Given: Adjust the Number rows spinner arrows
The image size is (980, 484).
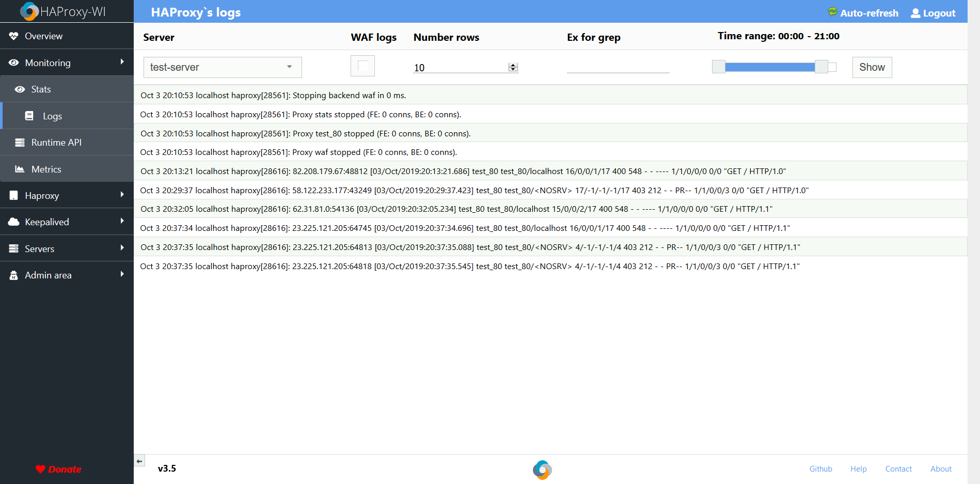Looking at the screenshot, I should point(513,67).
